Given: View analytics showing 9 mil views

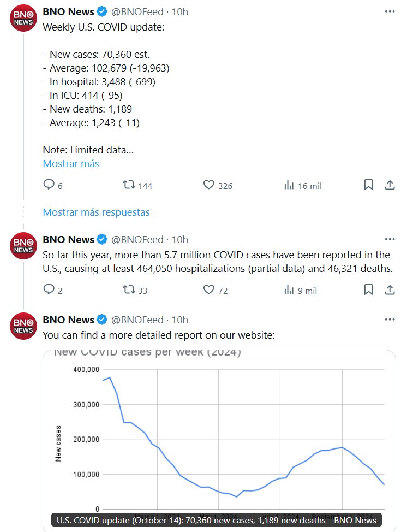Looking at the screenshot, I should [x=289, y=290].
